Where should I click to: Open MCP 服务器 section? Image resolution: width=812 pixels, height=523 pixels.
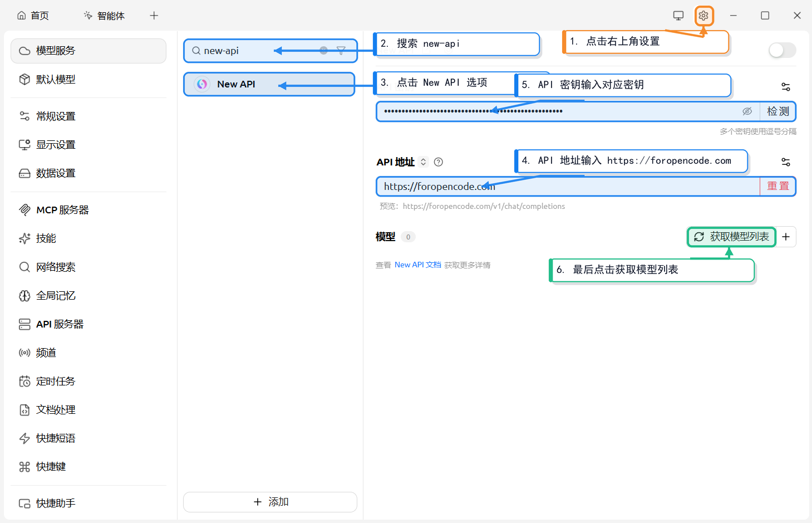(88, 209)
